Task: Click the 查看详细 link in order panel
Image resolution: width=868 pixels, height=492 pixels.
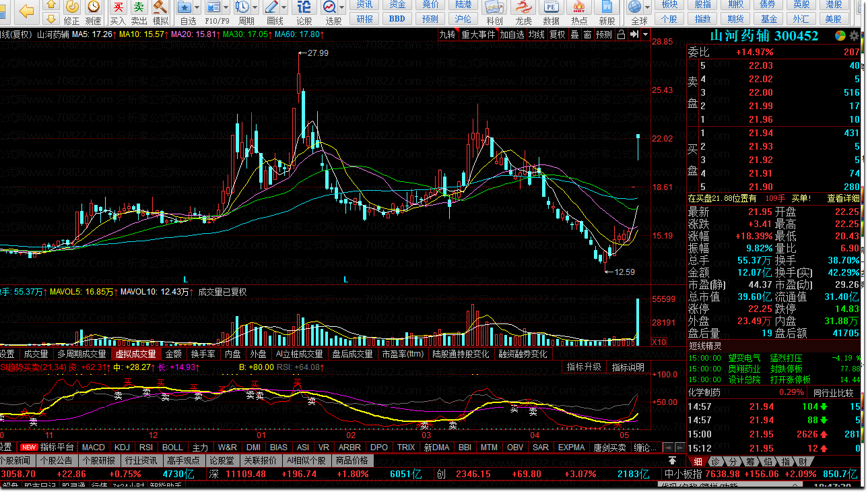Action: (842, 198)
